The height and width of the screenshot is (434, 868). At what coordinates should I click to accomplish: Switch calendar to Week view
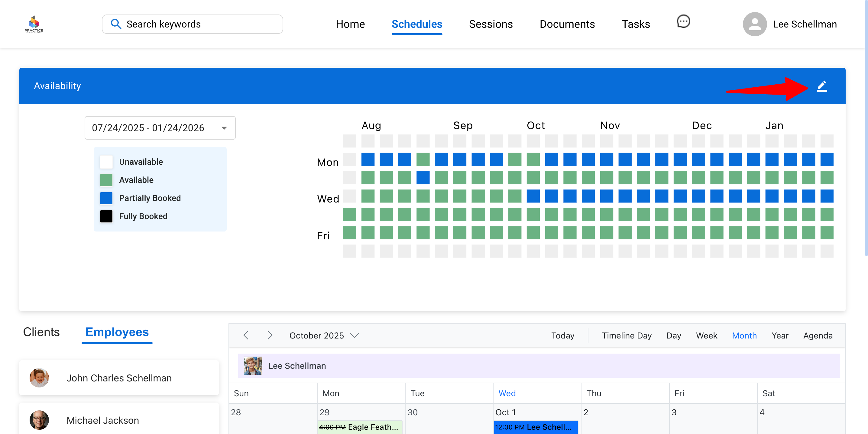[706, 335]
